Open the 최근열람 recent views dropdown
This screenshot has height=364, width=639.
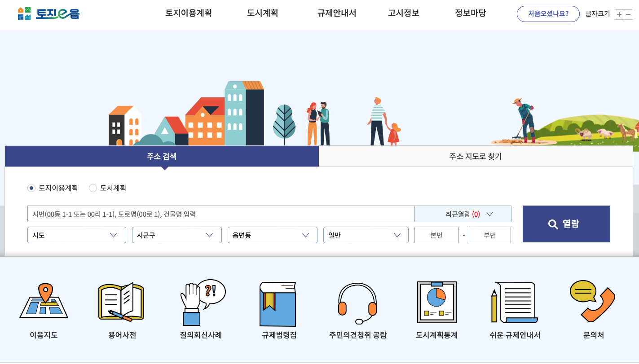point(463,214)
